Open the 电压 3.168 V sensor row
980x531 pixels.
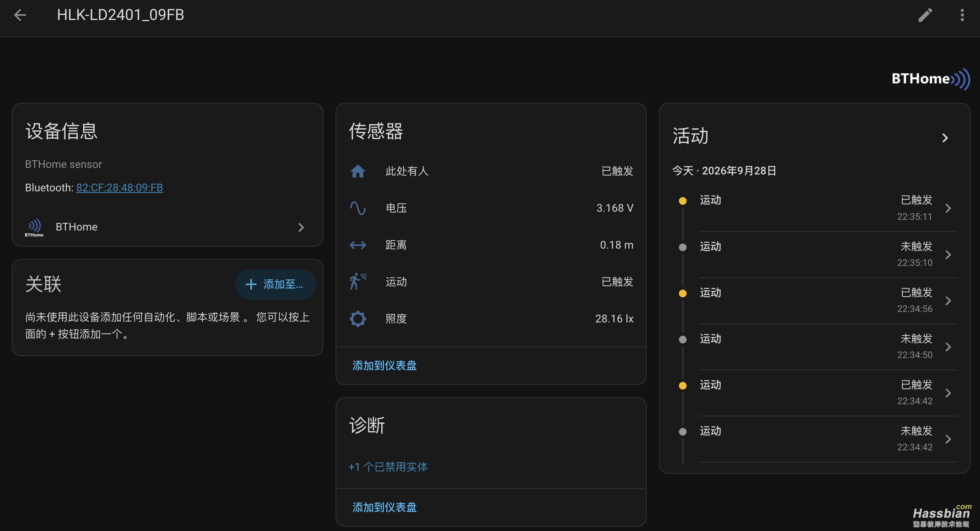pyautogui.click(x=491, y=208)
